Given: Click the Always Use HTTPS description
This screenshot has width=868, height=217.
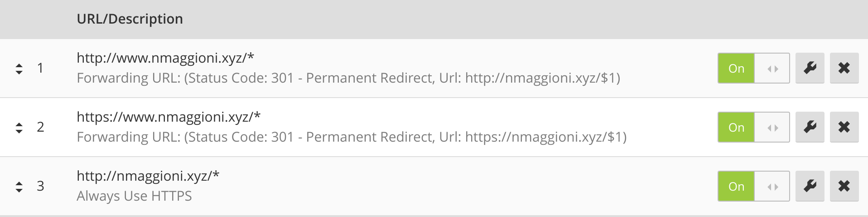Looking at the screenshot, I should click(x=135, y=196).
